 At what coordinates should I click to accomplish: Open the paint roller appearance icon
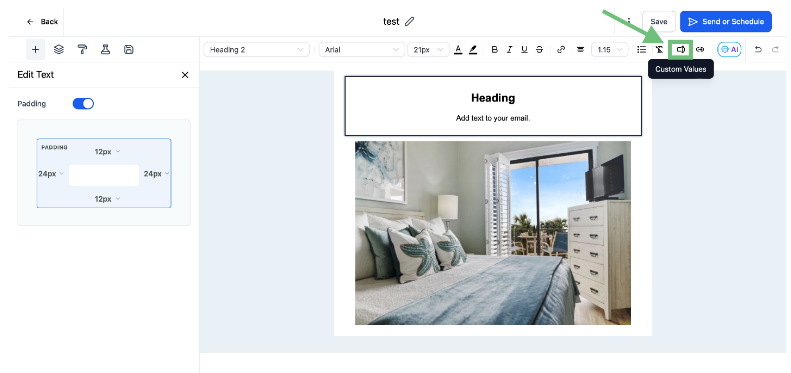[82, 49]
